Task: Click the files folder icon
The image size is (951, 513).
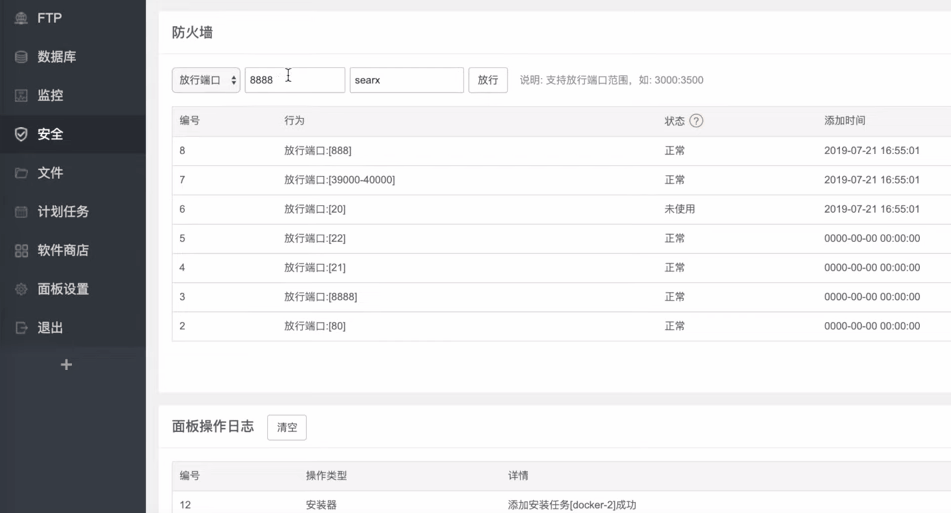Action: point(21,173)
